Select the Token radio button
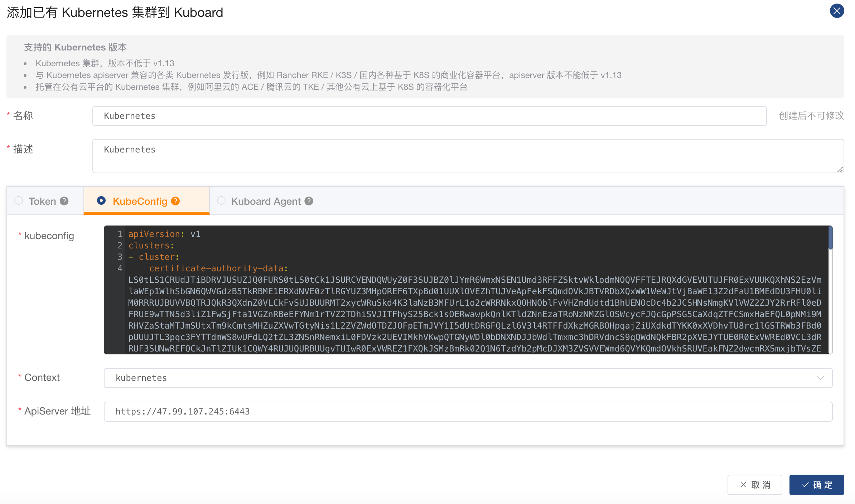Image resolution: width=855 pixels, height=504 pixels. 19,201
